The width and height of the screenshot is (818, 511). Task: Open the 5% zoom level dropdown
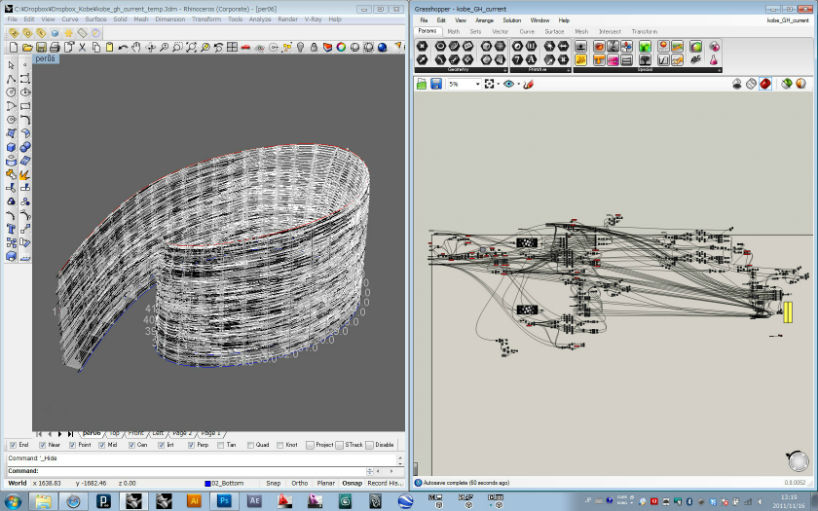[477, 85]
